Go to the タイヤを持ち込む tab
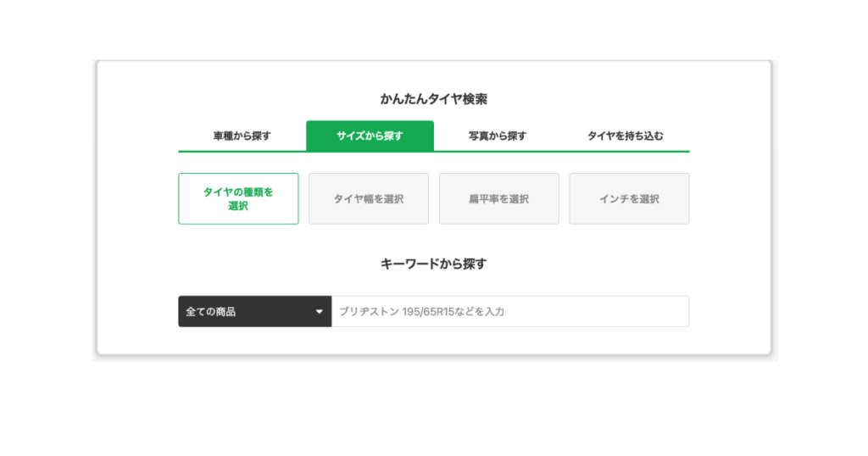 [x=626, y=136]
